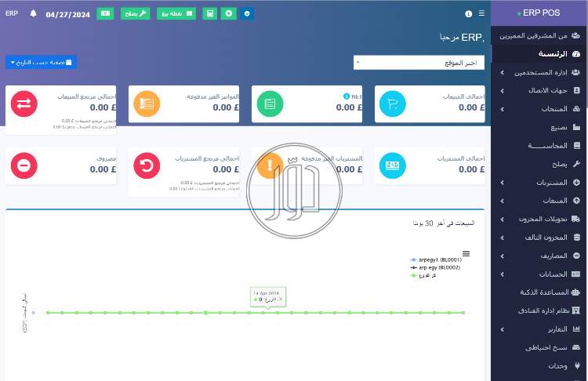
Task: Open the green repair (يصلح) wrench button
Action: [136, 13]
